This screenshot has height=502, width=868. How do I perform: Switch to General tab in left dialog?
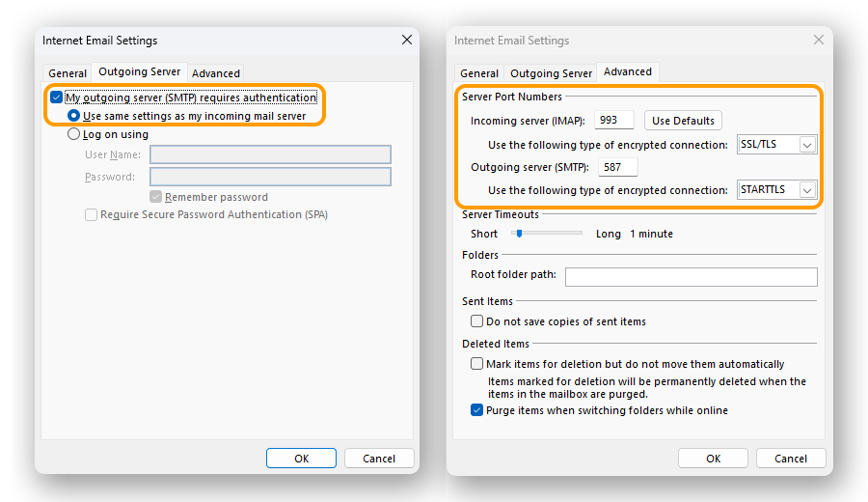[68, 73]
